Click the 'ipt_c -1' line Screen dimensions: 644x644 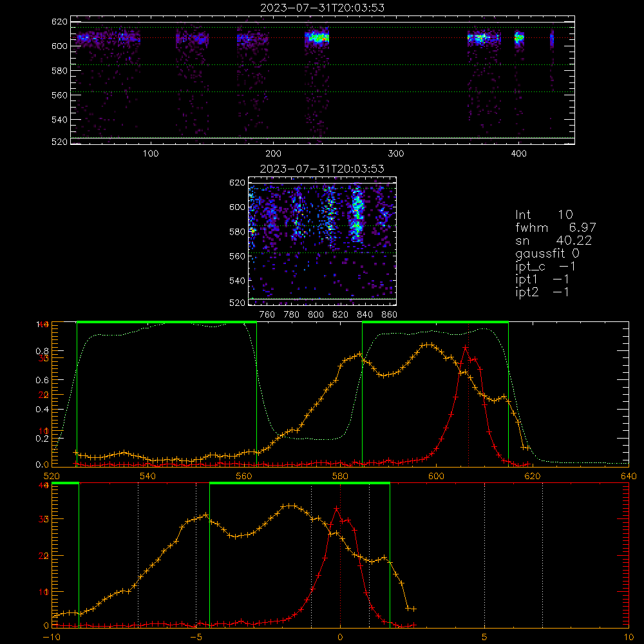tap(546, 267)
